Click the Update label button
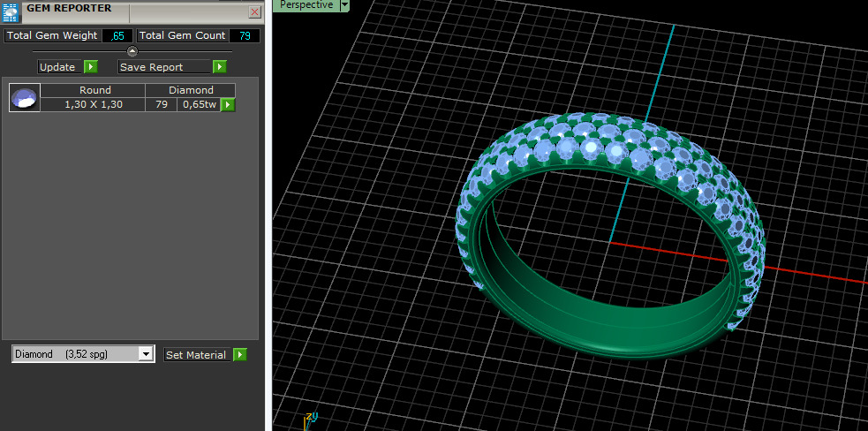 coord(60,67)
